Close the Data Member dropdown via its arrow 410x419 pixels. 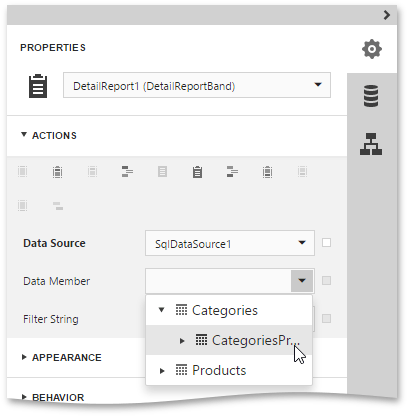[x=302, y=281]
